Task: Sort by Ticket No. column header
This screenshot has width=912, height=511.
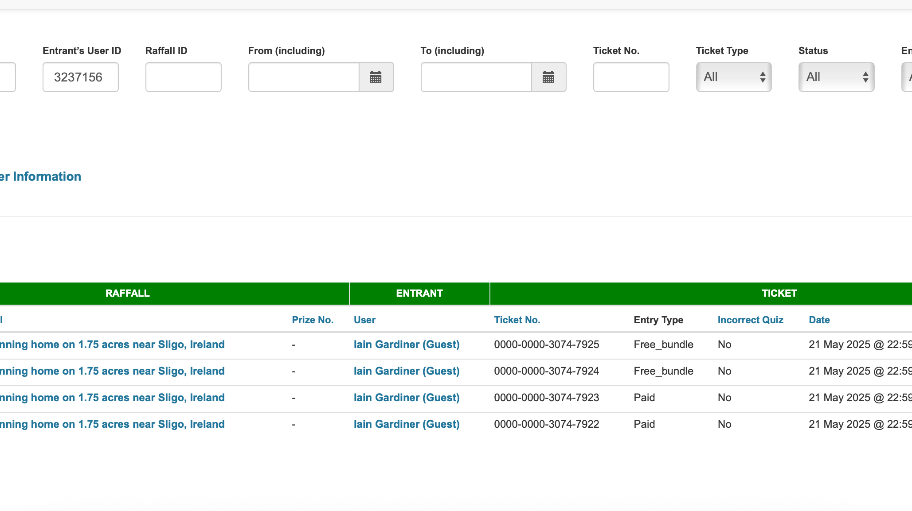Action: click(x=517, y=320)
